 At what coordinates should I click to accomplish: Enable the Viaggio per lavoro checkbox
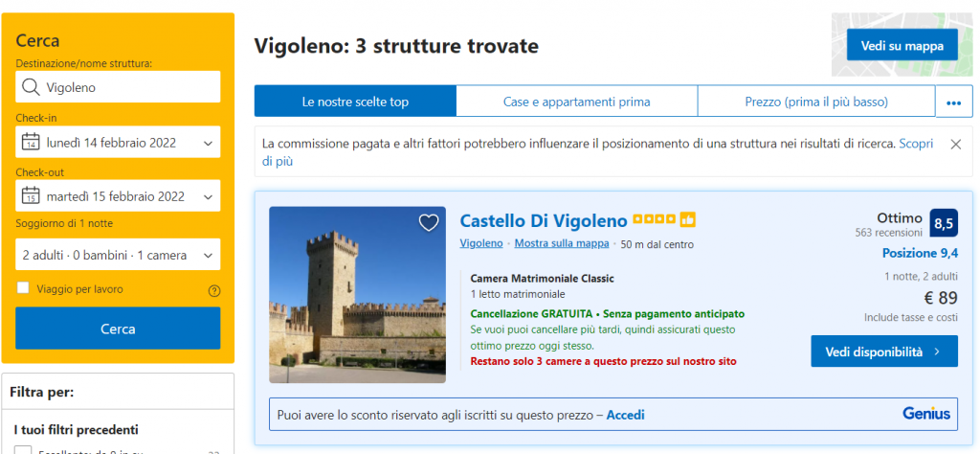23,288
